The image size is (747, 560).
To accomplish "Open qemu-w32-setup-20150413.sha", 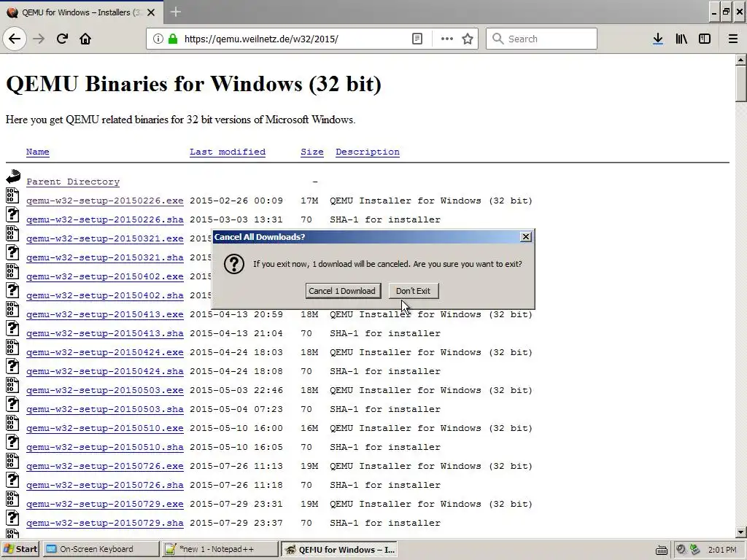I will click(x=105, y=333).
